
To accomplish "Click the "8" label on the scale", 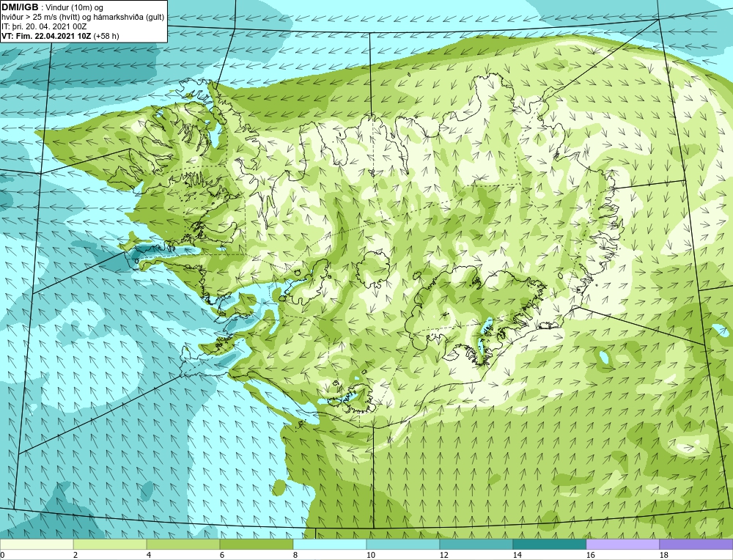I will [x=296, y=555].
